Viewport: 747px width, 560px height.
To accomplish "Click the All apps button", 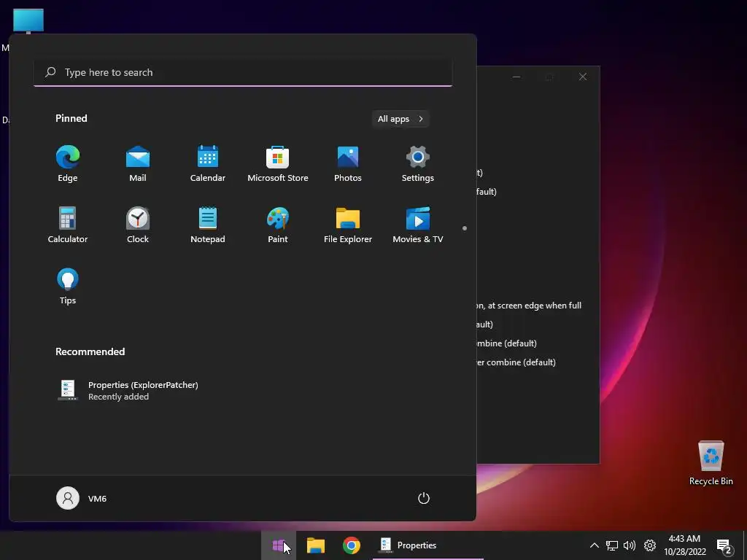I will coord(400,119).
